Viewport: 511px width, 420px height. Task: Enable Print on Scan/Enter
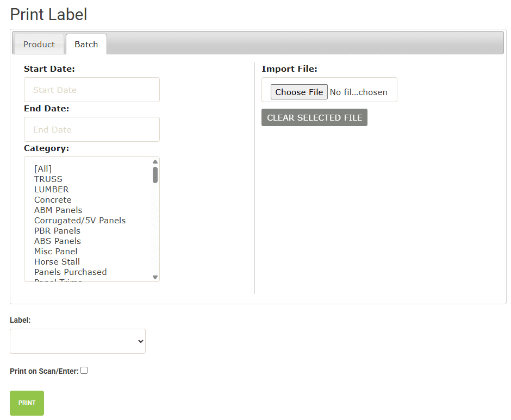tap(84, 370)
